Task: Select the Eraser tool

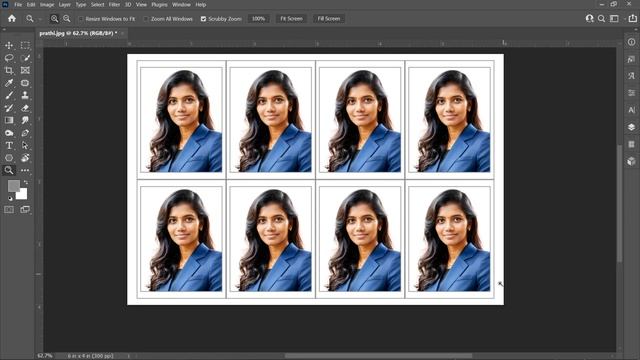Action: tap(25, 108)
